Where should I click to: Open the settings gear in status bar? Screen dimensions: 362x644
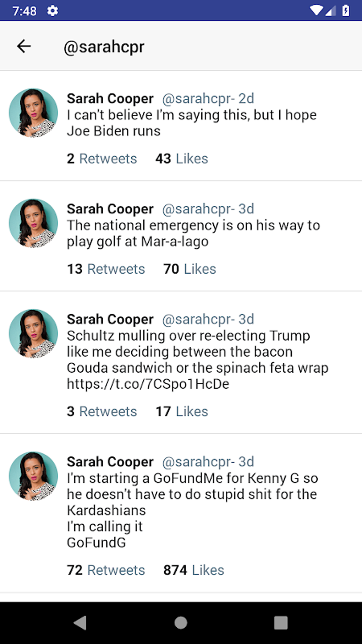[53, 11]
